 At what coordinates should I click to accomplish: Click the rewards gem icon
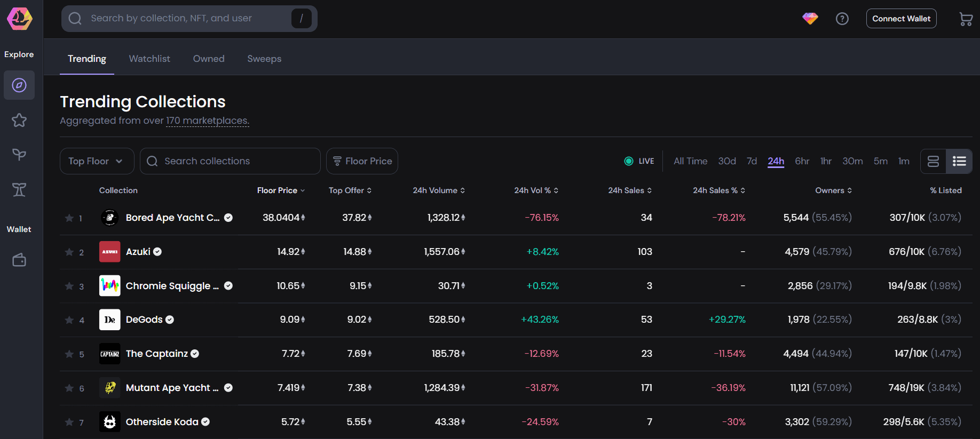coord(810,19)
